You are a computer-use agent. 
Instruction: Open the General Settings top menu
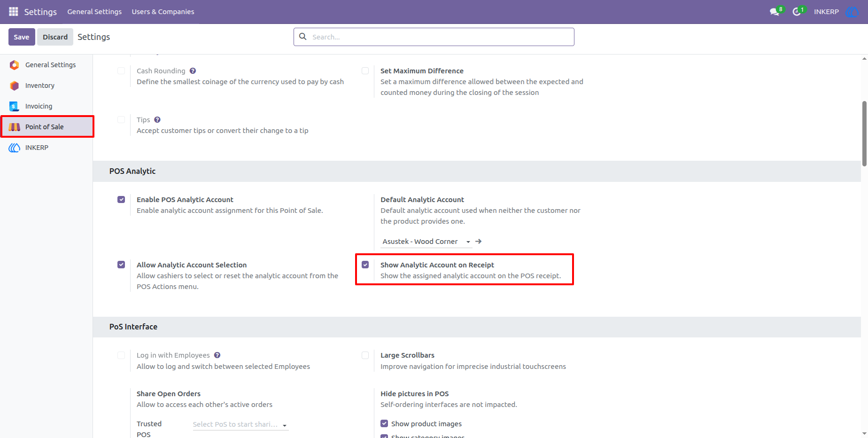tap(94, 12)
